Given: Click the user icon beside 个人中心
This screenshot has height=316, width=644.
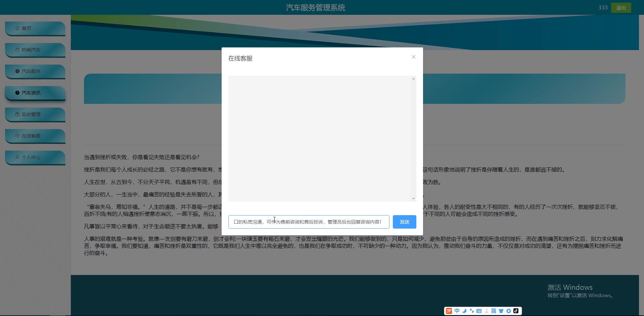Looking at the screenshot, I should [x=17, y=157].
